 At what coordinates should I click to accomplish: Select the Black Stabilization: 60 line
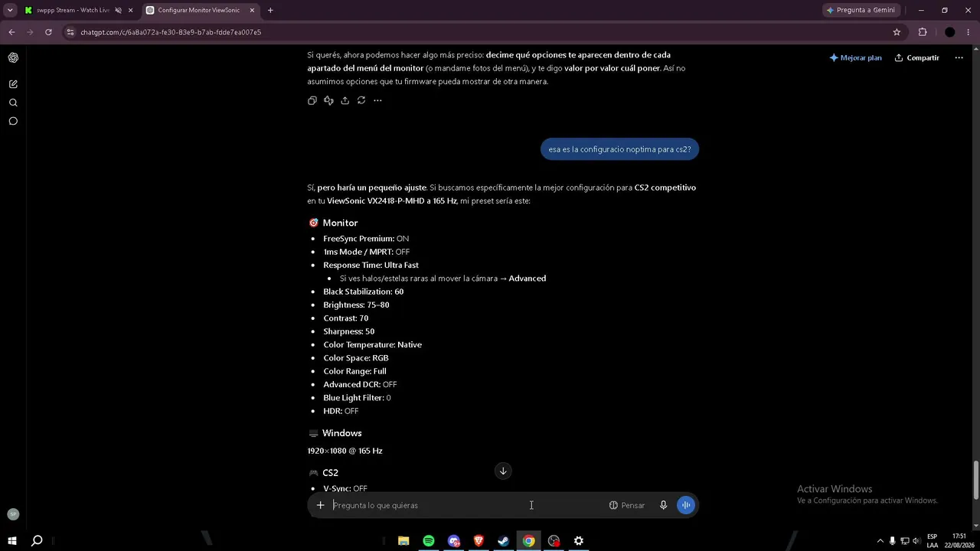coord(363,292)
